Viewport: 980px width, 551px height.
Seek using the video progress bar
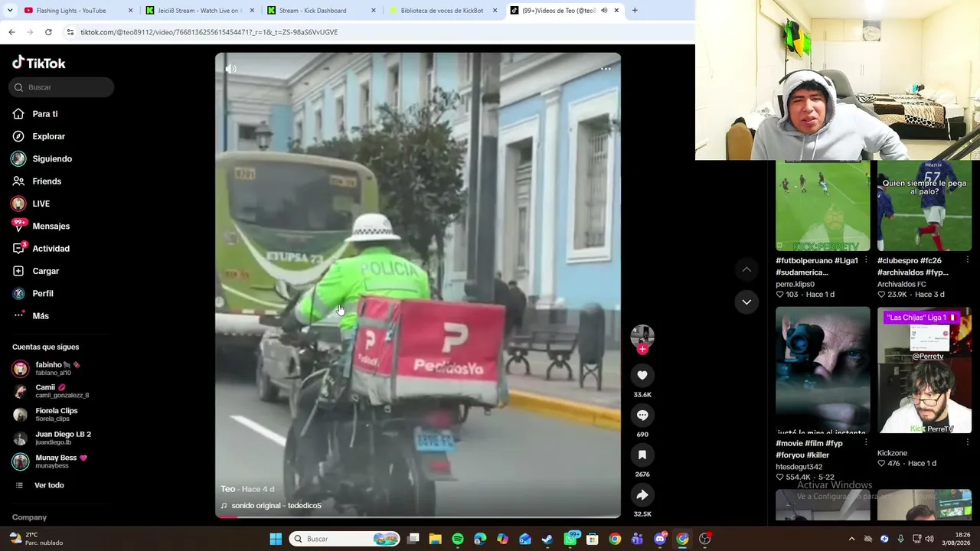point(418,517)
